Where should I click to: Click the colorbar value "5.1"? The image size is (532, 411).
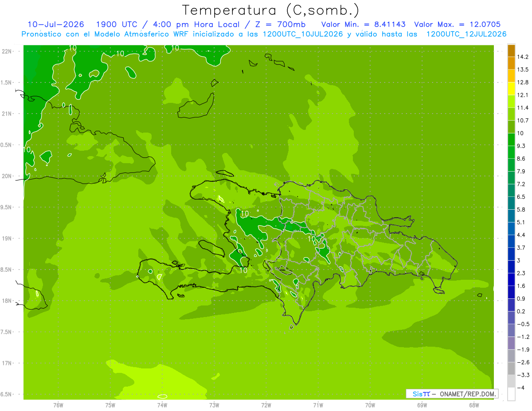tap(521, 222)
